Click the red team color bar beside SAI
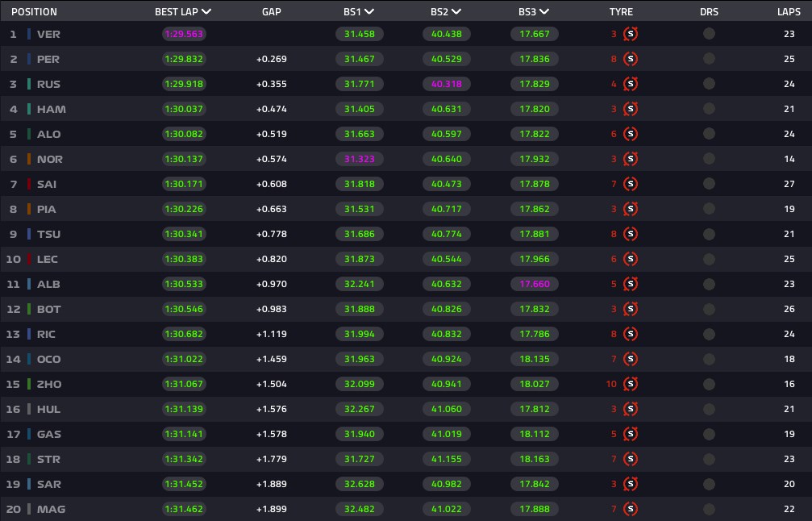This screenshot has width=812, height=521. coord(29,184)
